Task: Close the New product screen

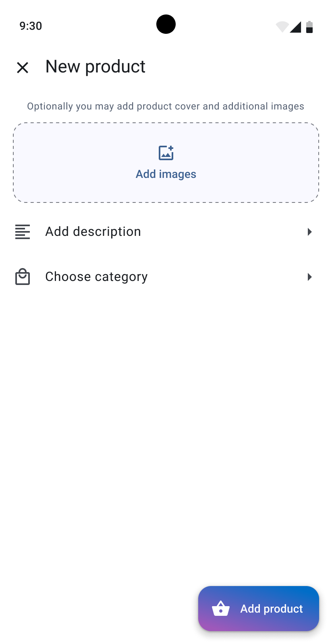Action: pos(23,67)
